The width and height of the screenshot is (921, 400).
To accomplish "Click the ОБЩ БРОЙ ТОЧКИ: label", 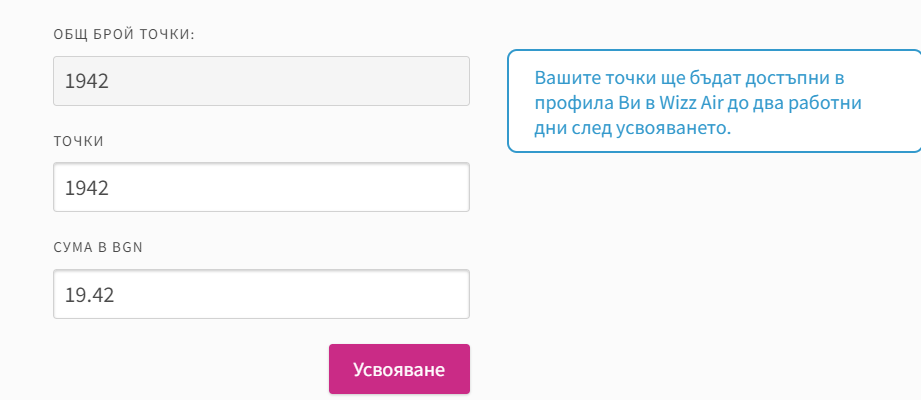I will 124,35.
